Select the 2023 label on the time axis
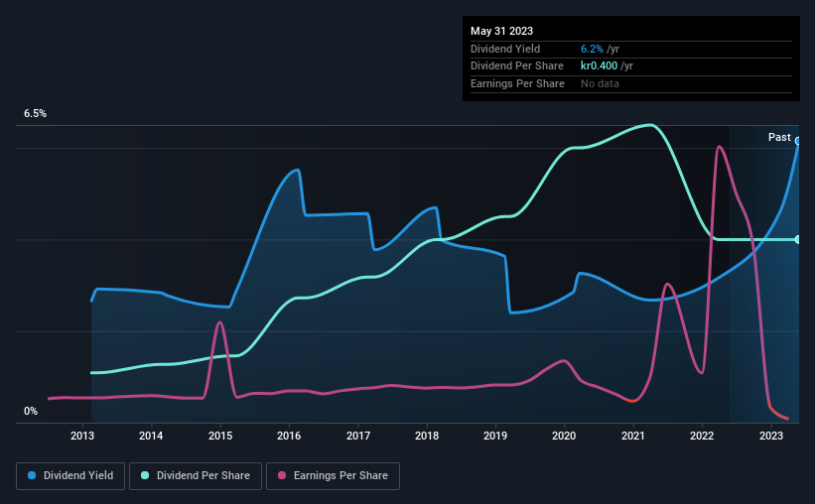The width and height of the screenshot is (815, 504). coord(770,436)
